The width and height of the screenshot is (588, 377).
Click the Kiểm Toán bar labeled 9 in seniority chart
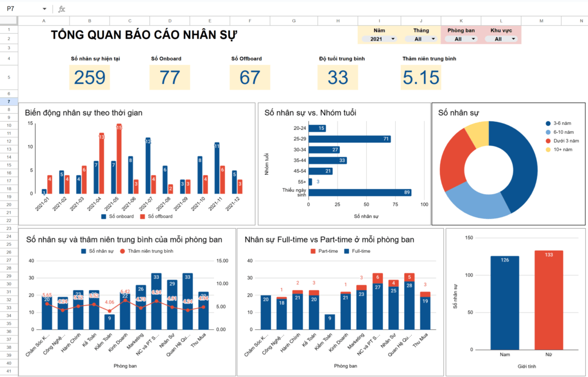pyautogui.click(x=110, y=322)
